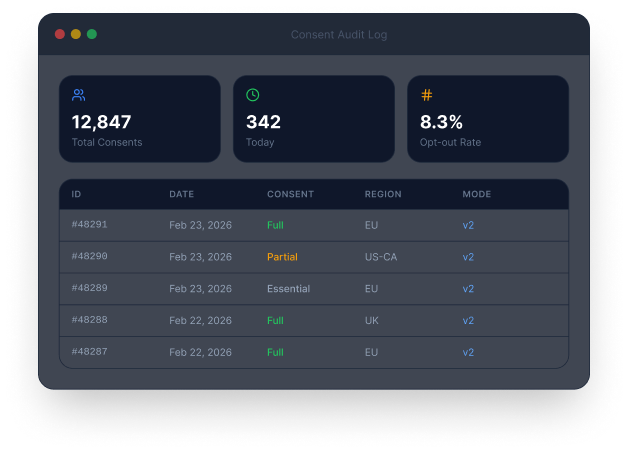Select the Essential consent status label
628x453 pixels.
tap(288, 289)
